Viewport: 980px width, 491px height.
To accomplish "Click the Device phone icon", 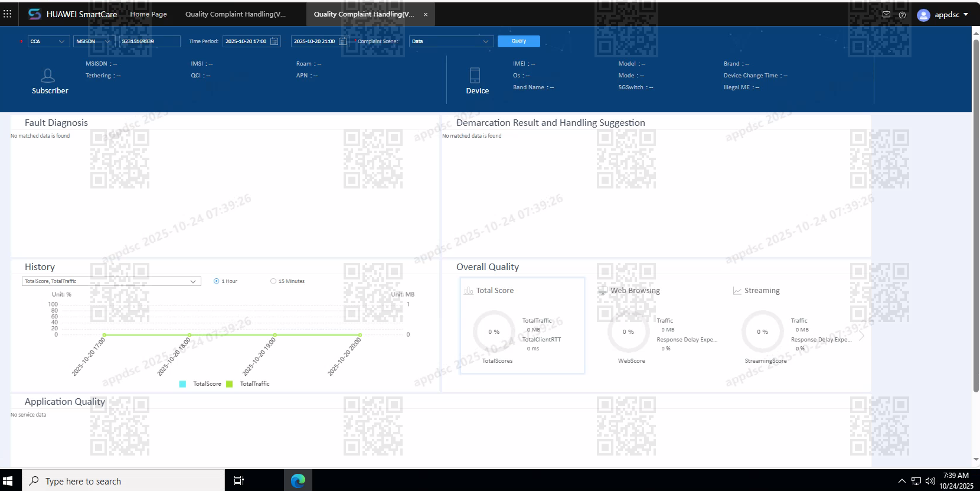I will [x=475, y=75].
